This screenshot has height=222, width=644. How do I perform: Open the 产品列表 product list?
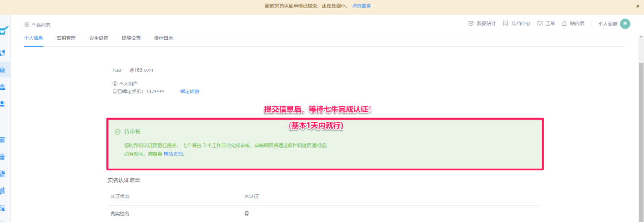pyautogui.click(x=37, y=25)
